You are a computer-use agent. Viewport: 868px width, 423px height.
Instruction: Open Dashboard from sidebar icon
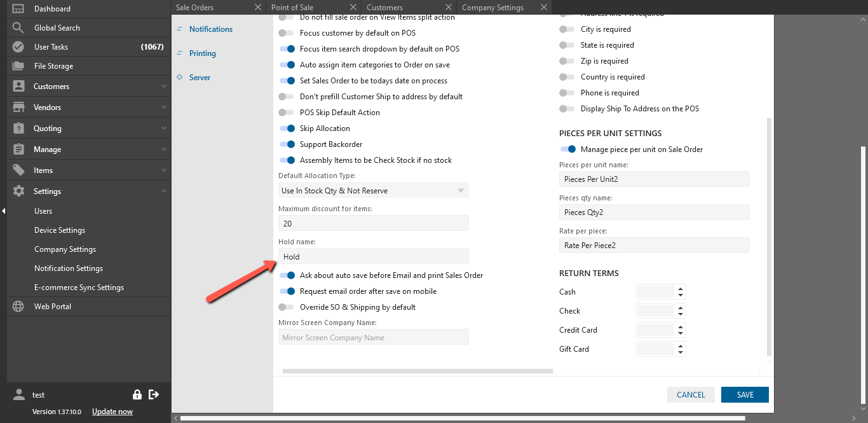[18, 9]
